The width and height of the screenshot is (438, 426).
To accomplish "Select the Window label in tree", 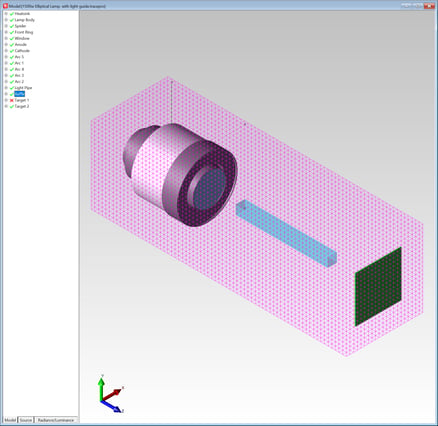I will point(22,39).
